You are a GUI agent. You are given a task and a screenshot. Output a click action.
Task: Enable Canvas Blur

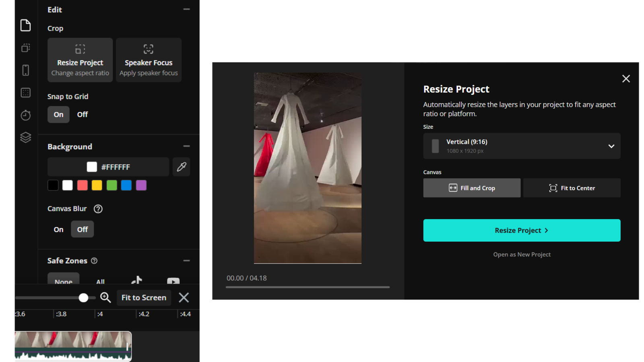click(58, 229)
